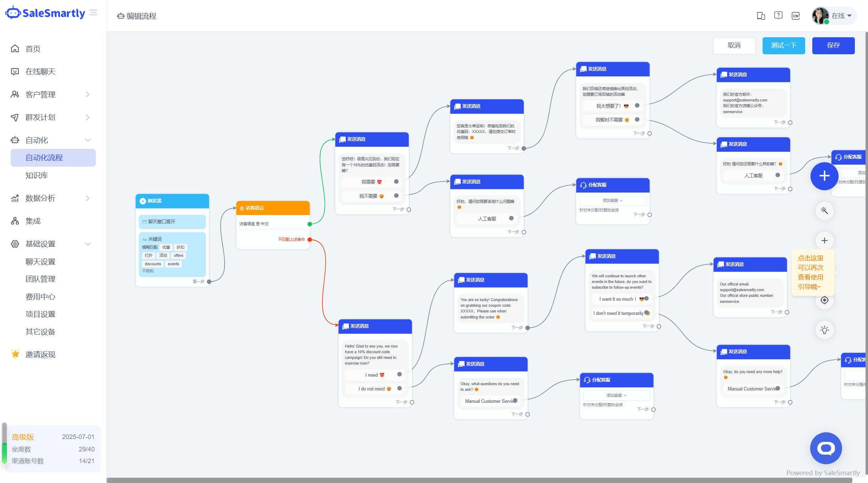Click 测试一下 test button
Screen dimensions: 868x483
pyautogui.click(x=784, y=45)
